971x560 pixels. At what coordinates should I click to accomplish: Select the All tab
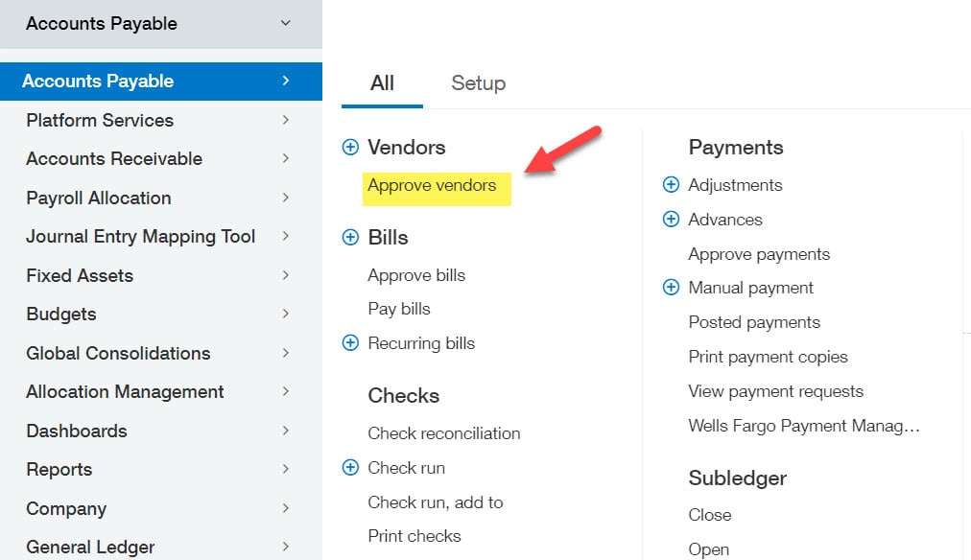coord(382,83)
